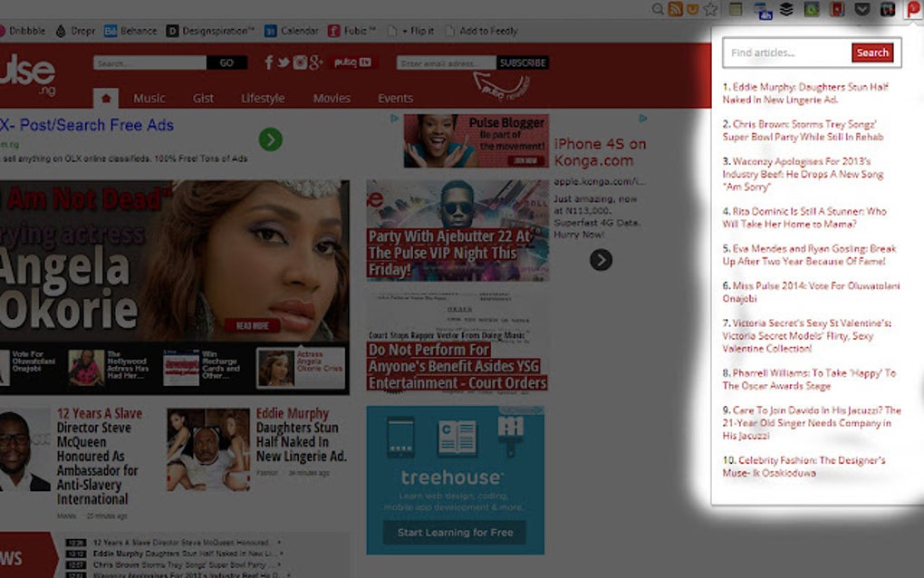The width and height of the screenshot is (924, 578).
Task: Click Pulse's Facebook social icon
Action: coord(268,63)
